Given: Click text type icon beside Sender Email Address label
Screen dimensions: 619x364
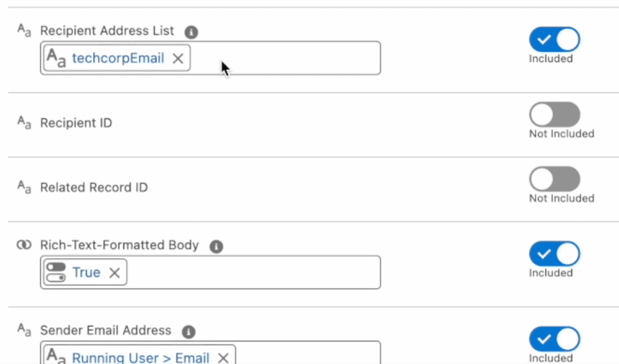Looking at the screenshot, I should pos(24,330).
